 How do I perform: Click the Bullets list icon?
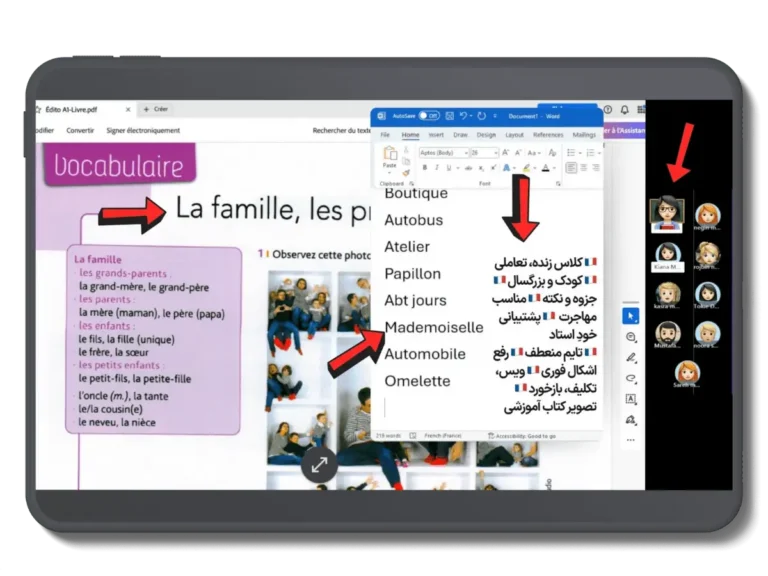point(571,153)
